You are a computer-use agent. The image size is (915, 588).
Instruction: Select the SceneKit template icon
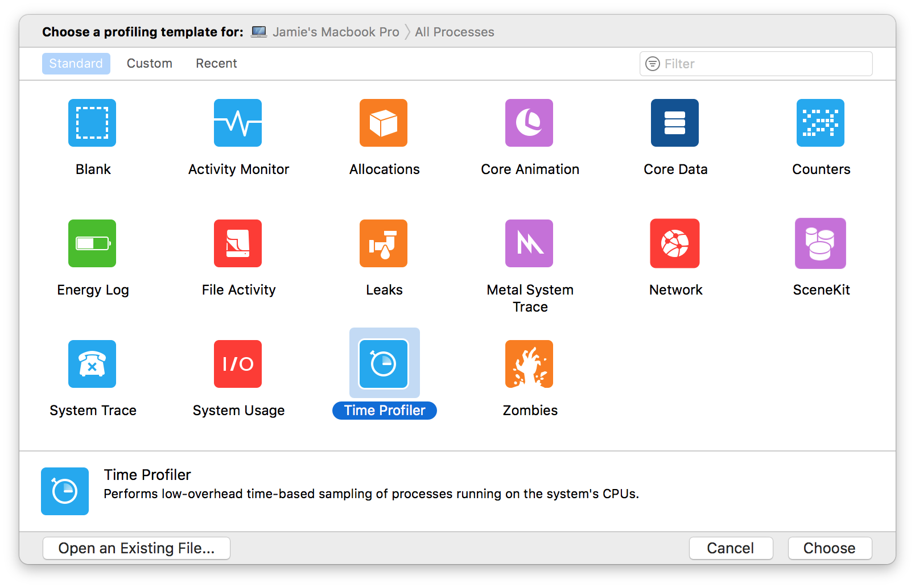coord(821,243)
